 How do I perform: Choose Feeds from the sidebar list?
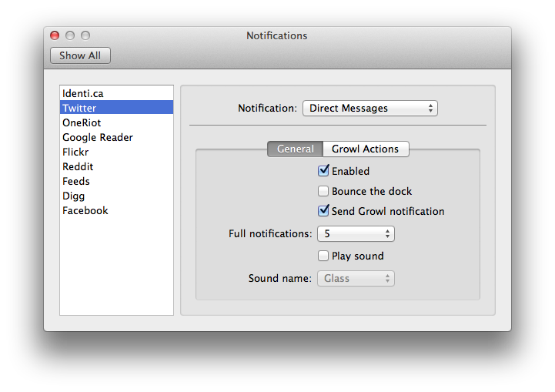tap(76, 181)
